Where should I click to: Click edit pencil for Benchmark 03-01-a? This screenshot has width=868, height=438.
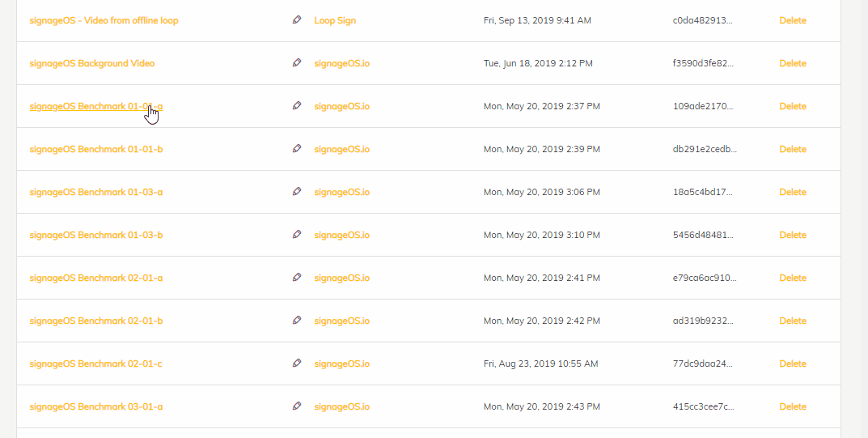coord(297,406)
